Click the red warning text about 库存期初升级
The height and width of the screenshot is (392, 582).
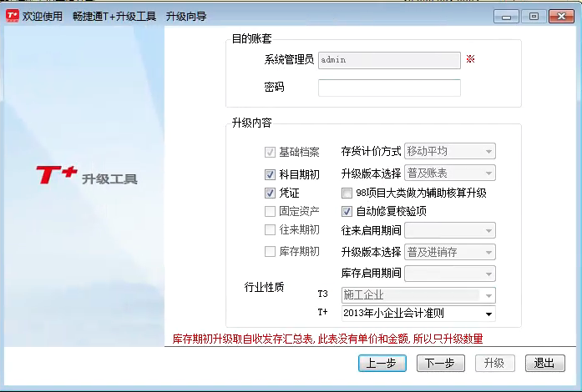[327, 339]
